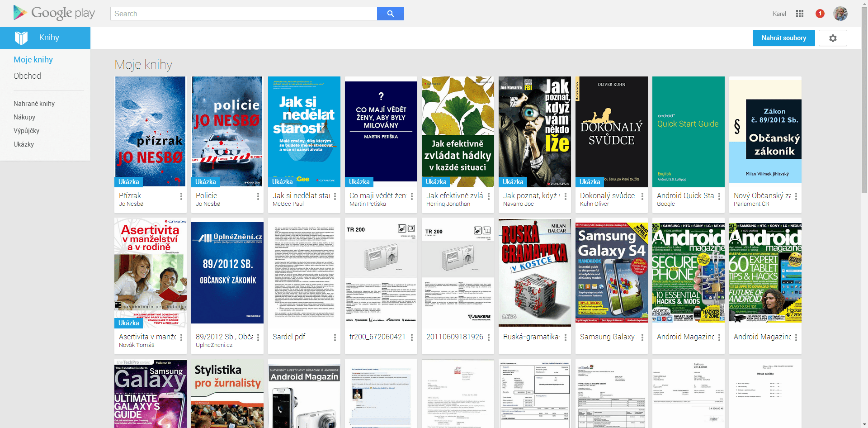Open Jak poznat, když vám někdo lže cover
Viewport: 868px width, 428px height.
pos(534,132)
